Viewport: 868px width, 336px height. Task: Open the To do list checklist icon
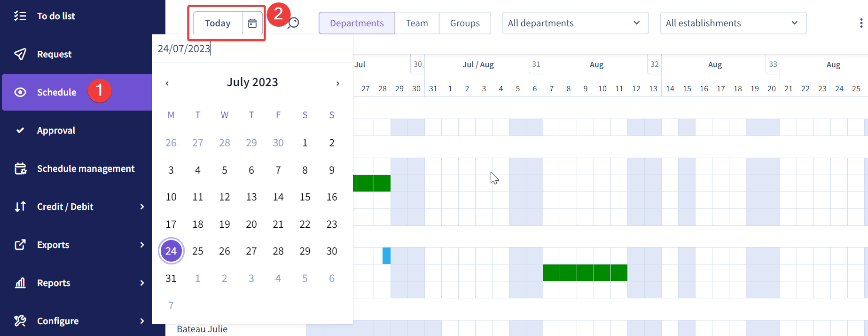20,16
